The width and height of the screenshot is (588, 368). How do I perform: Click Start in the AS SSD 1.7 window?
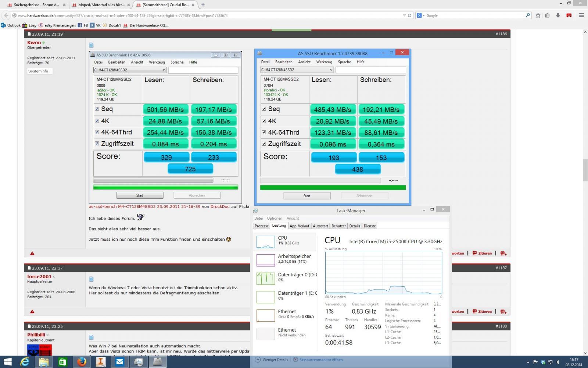pyautogui.click(x=307, y=196)
